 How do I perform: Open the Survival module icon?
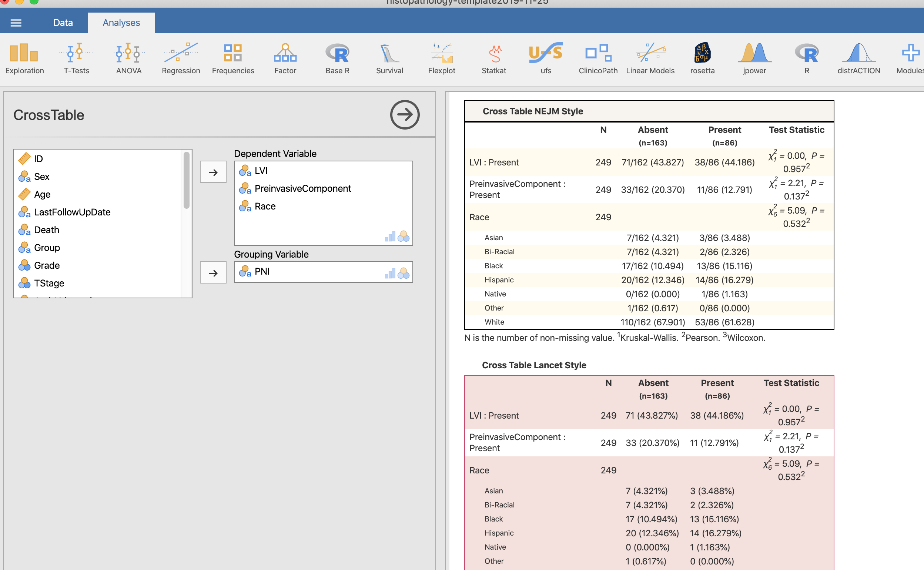click(x=389, y=58)
